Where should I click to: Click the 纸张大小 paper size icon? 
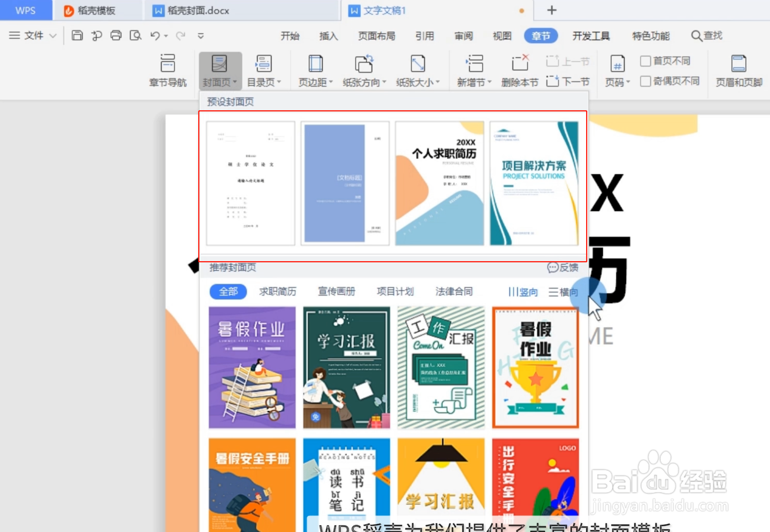[418, 63]
